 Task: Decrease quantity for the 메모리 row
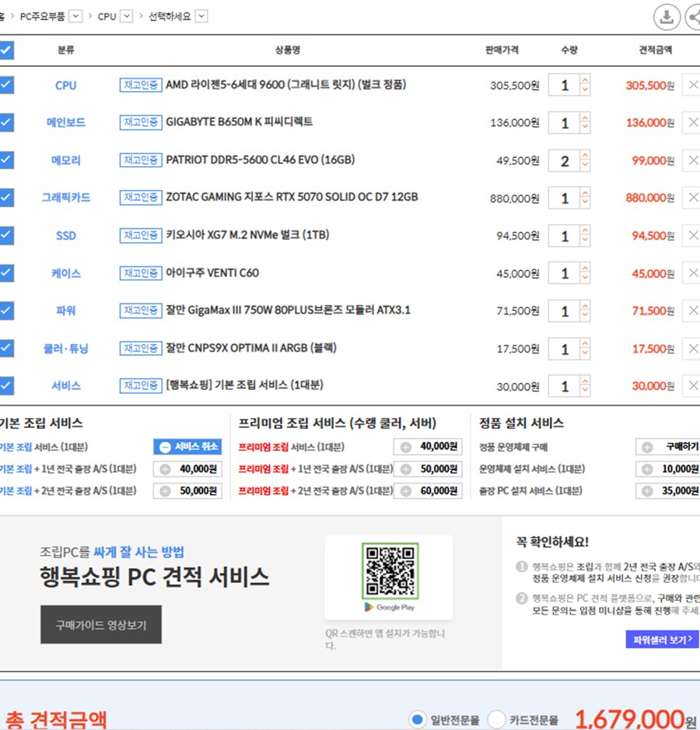(585, 165)
